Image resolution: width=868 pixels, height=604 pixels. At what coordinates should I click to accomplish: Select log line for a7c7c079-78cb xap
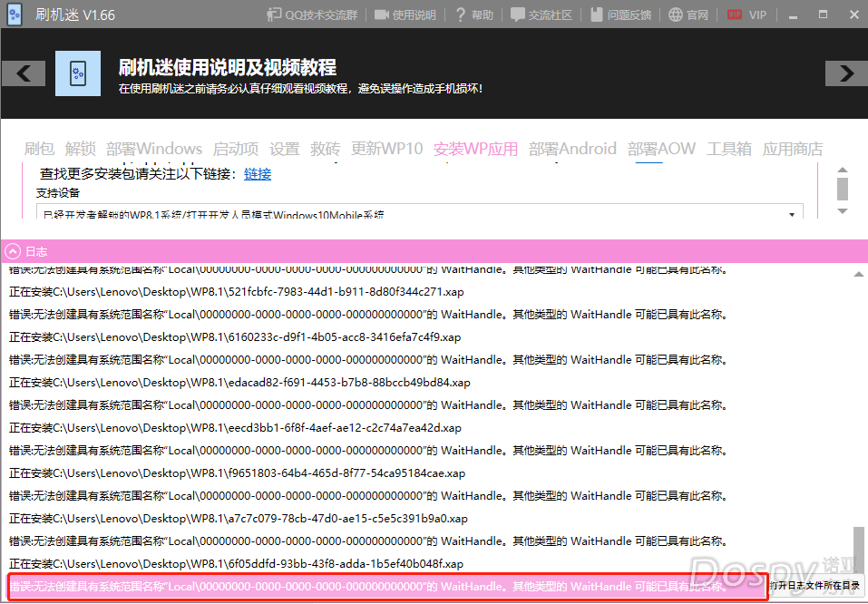(x=239, y=519)
